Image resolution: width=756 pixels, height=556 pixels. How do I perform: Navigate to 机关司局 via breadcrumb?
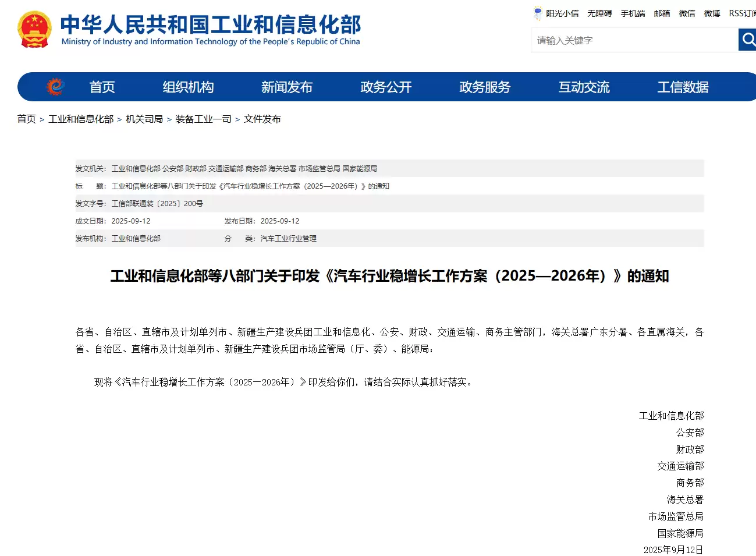tap(144, 118)
